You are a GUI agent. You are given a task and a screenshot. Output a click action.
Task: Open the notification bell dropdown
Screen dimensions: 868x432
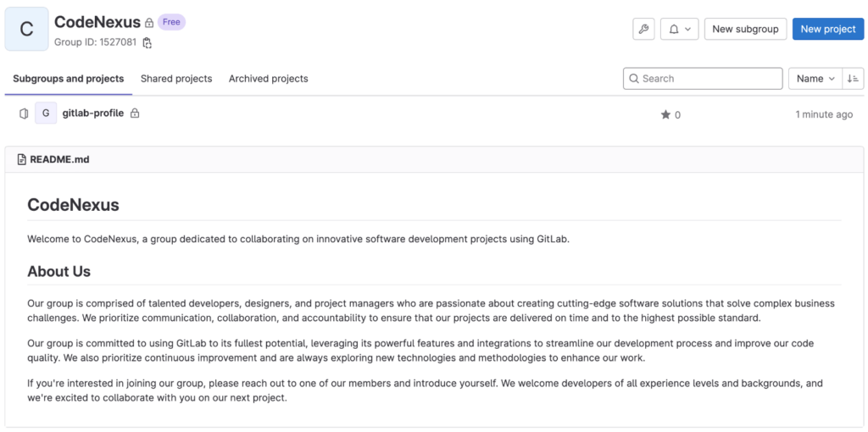point(679,30)
